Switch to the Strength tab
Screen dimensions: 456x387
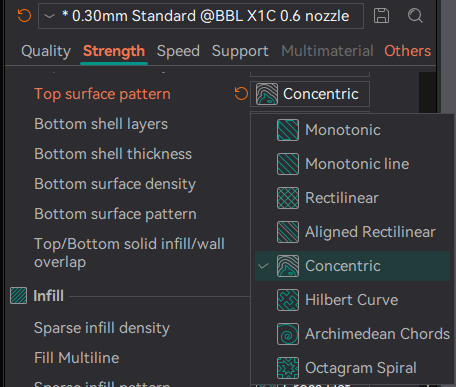pos(114,51)
